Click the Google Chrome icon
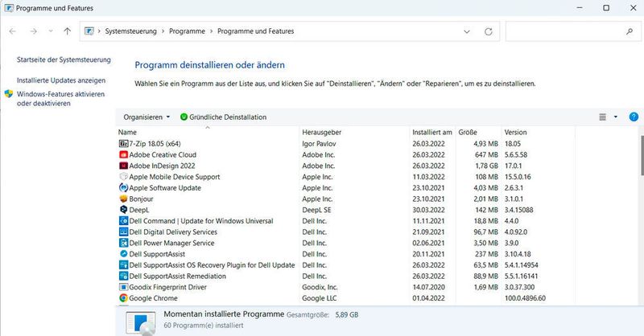This screenshot has width=644, height=336. tap(123, 298)
